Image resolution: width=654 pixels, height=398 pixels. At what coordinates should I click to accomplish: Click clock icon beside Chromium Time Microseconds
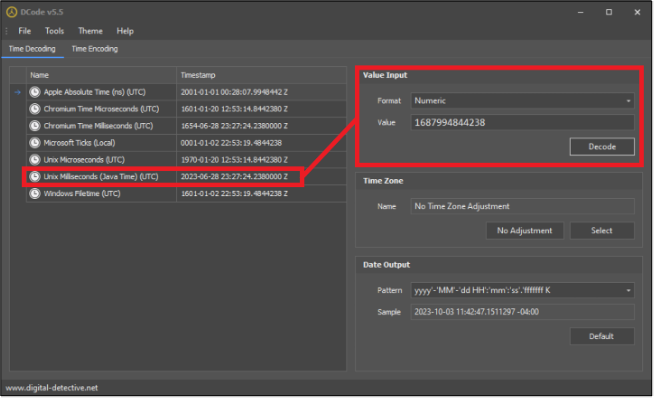coord(35,109)
